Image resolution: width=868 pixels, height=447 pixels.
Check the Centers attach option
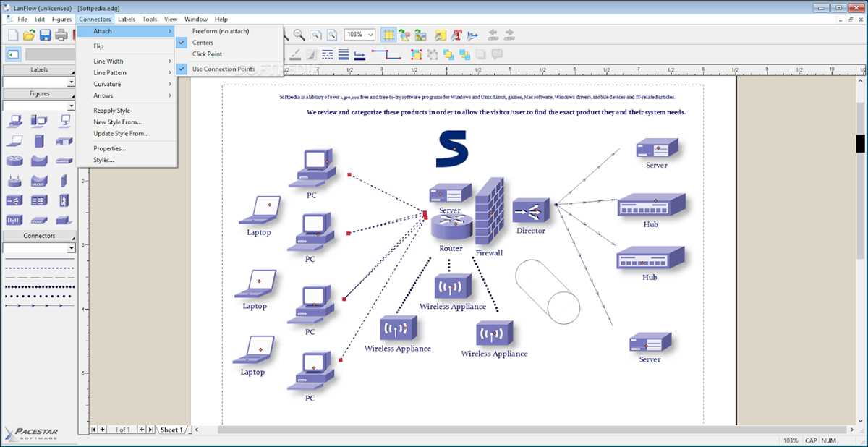[203, 43]
